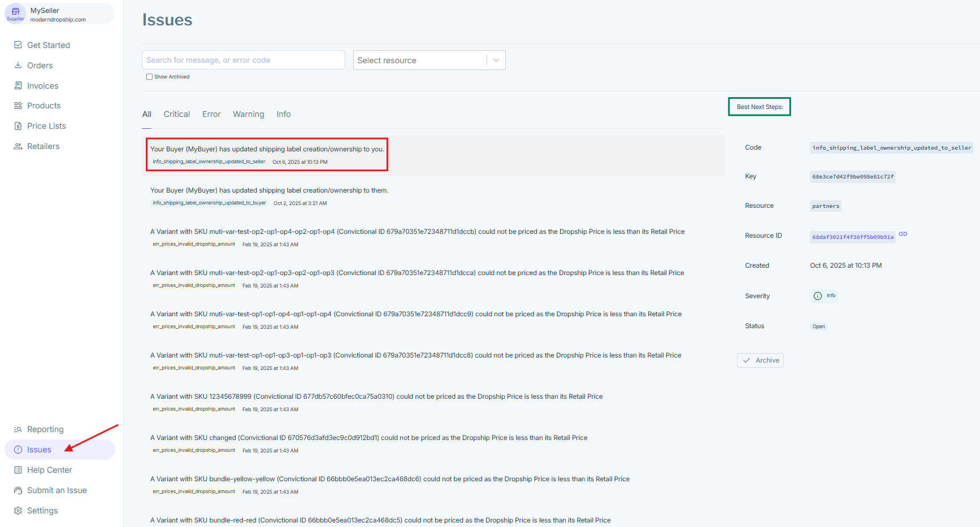
Task: Click the Reporting search icon
Action: point(18,429)
